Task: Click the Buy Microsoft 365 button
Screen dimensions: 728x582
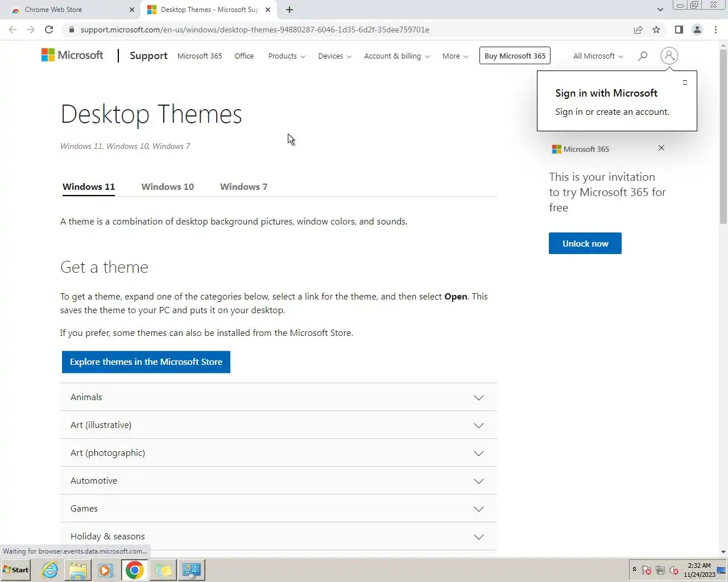Action: [515, 56]
